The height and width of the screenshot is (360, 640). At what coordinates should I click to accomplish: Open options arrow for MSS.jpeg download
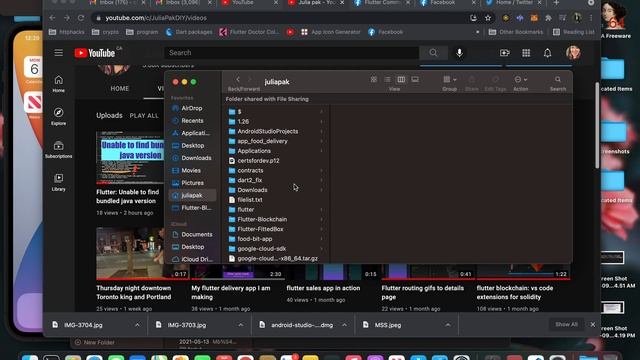pos(448,325)
